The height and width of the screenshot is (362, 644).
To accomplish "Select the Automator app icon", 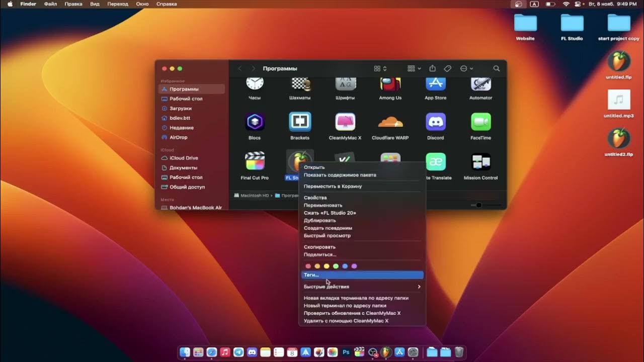I will point(481,84).
